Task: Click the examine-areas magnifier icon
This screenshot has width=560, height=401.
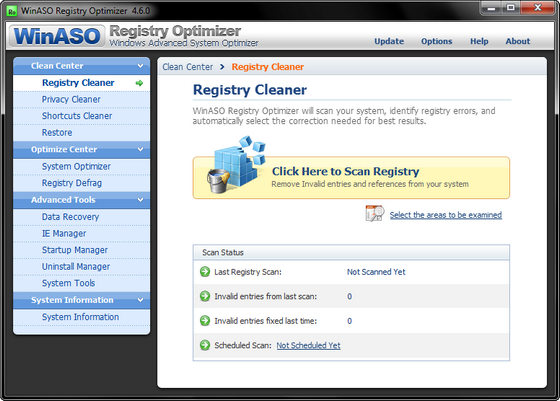Action: point(375,214)
